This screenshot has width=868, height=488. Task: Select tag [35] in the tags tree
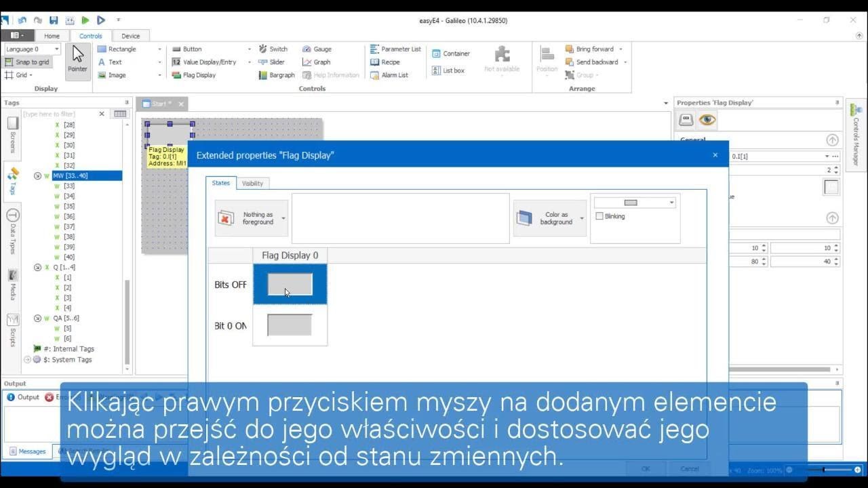pyautogui.click(x=69, y=206)
